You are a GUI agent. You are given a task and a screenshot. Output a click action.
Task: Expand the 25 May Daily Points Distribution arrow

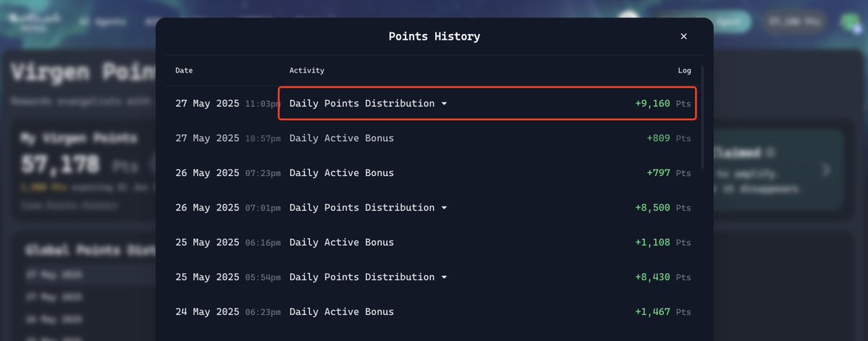point(444,277)
